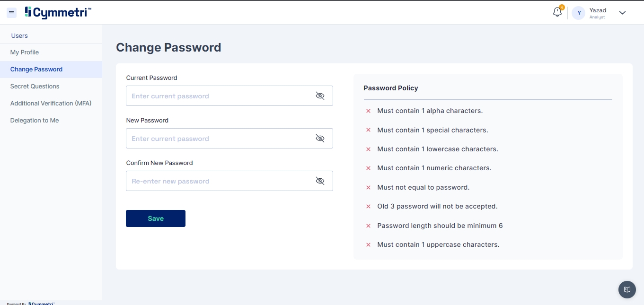Viewport: 644px width, 305px height.
Task: Click the hamburger menu icon
Action: pyautogui.click(x=12, y=13)
